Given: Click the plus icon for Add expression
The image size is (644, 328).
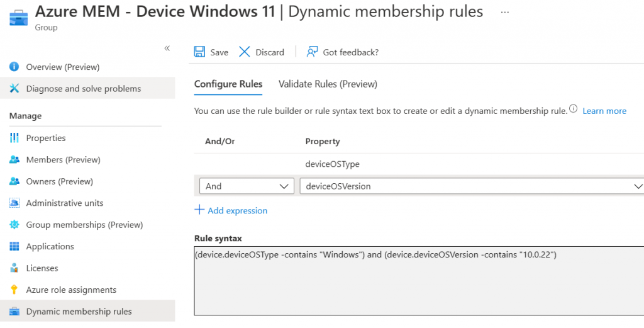Looking at the screenshot, I should point(199,210).
